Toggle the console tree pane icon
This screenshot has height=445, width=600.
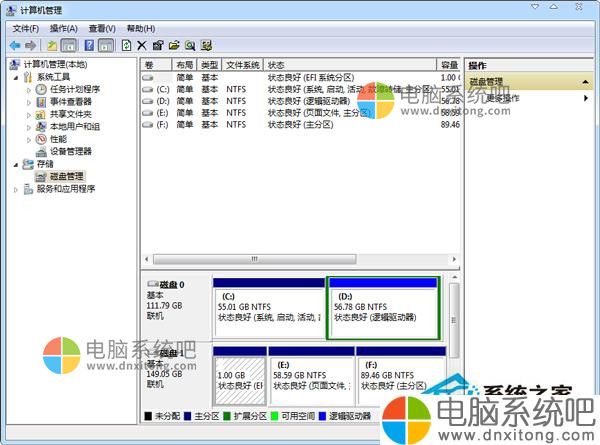69,46
